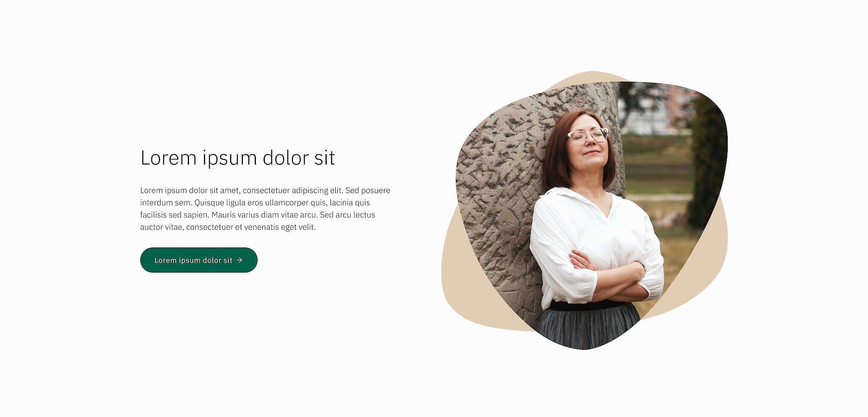Image resolution: width=868 pixels, height=417 pixels.
Task: Click the woman's eyeglasses in the photo
Action: [588, 136]
